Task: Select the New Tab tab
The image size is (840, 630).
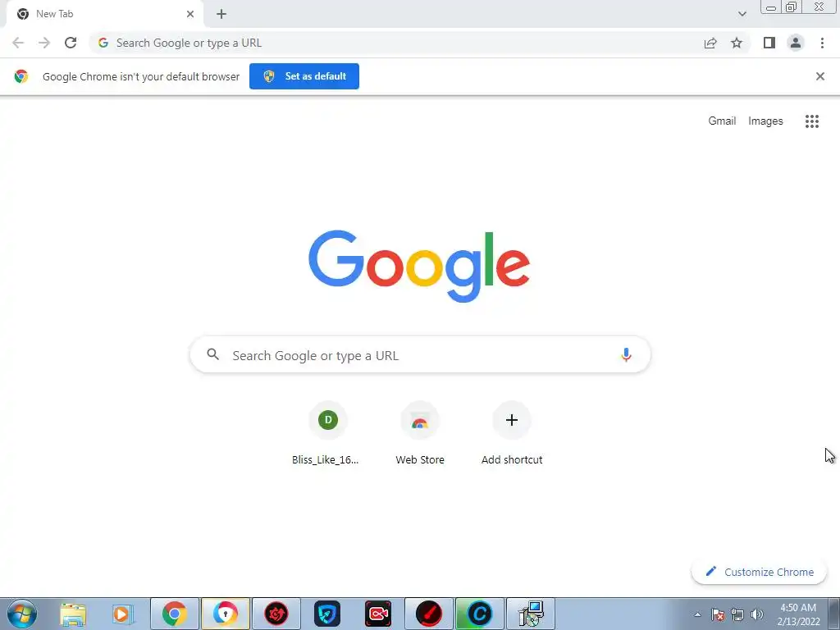Action: pos(104,14)
